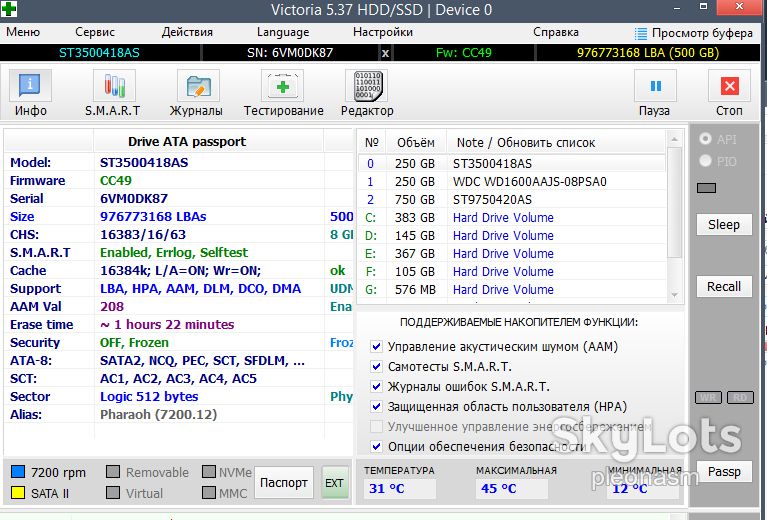Image resolution: width=767 pixels, height=520 pixels.
Task: Click the NVMe indicator box
Action: (209, 472)
